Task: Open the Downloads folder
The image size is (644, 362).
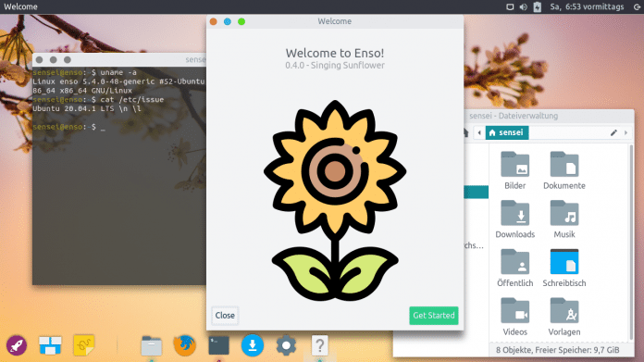Action: 515,219
